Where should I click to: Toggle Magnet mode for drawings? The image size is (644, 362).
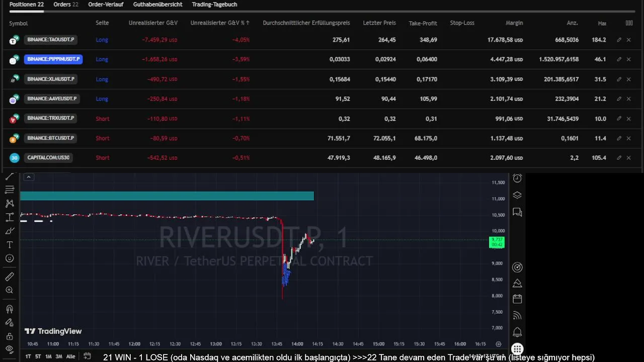click(10, 309)
